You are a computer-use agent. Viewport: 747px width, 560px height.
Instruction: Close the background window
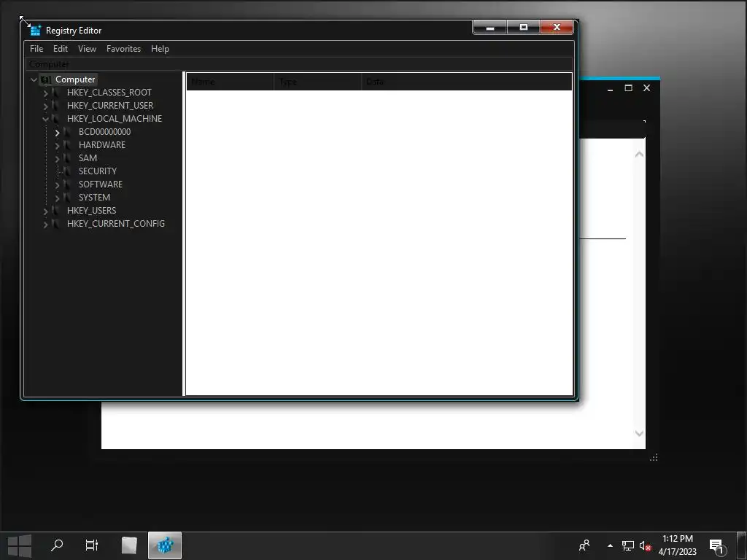[x=646, y=88]
